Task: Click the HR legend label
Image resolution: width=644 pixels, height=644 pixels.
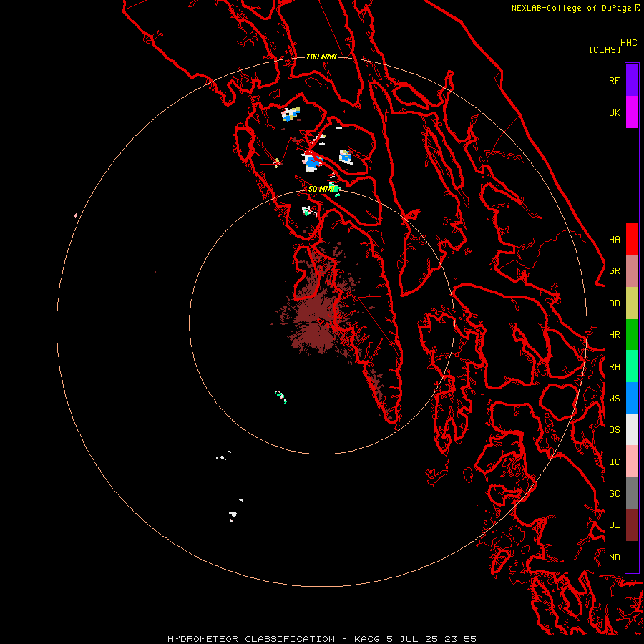Action: [x=614, y=335]
